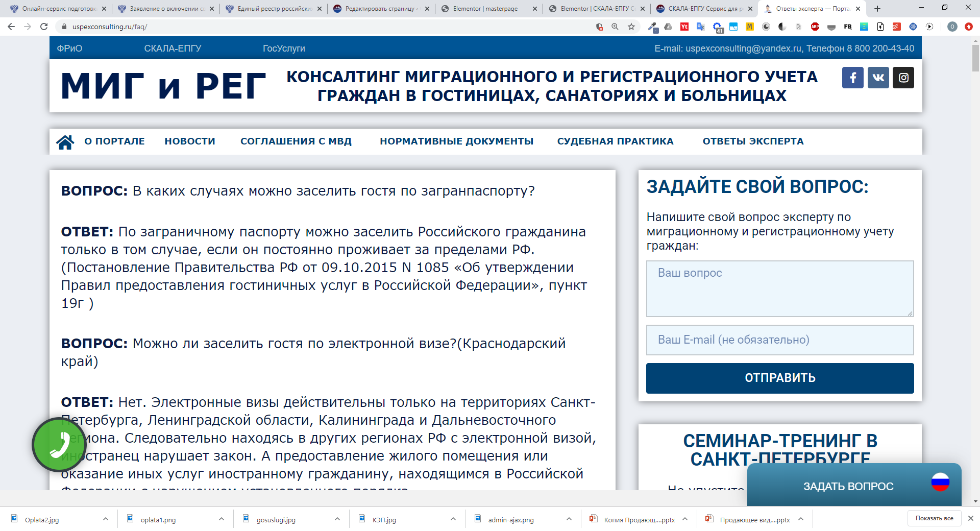The image size is (980, 531).
Task: Reload the current page
Action: 44,27
